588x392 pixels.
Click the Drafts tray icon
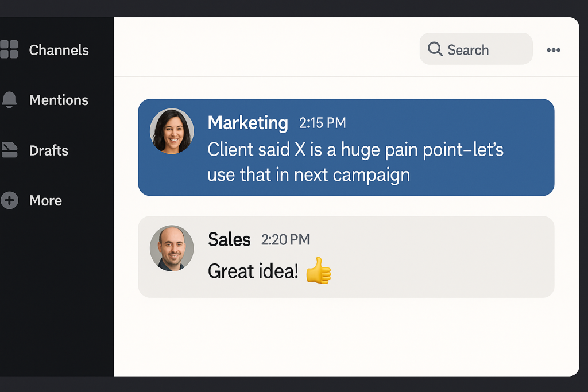pyautogui.click(x=9, y=150)
